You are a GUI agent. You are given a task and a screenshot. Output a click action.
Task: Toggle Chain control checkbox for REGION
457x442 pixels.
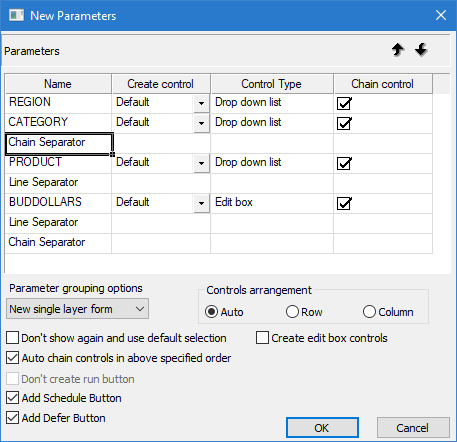(x=344, y=103)
